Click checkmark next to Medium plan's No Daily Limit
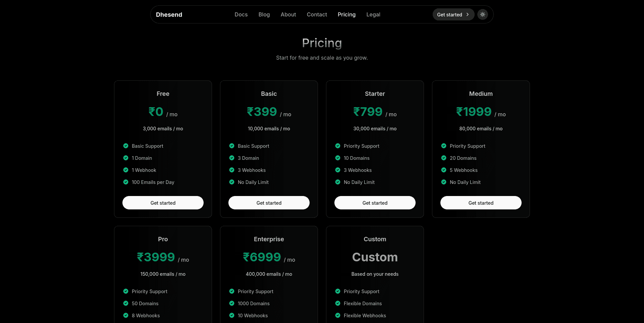This screenshot has height=323, width=644. 443,182
